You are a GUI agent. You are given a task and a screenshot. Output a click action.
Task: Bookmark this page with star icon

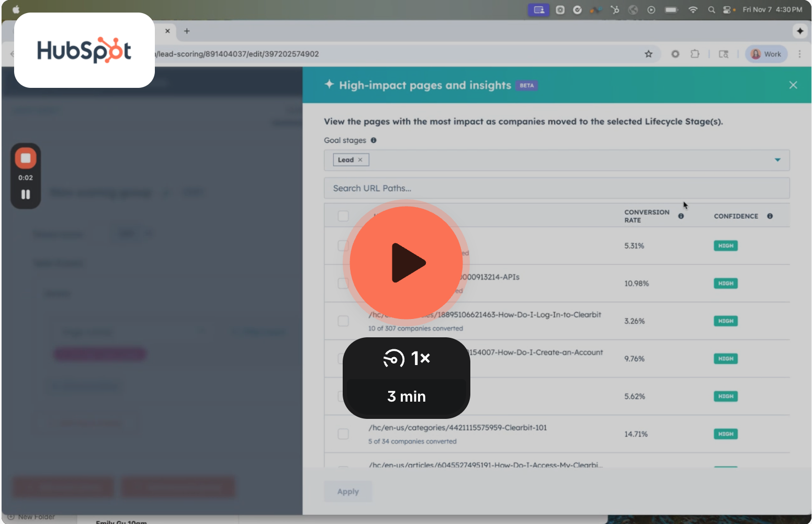point(649,54)
